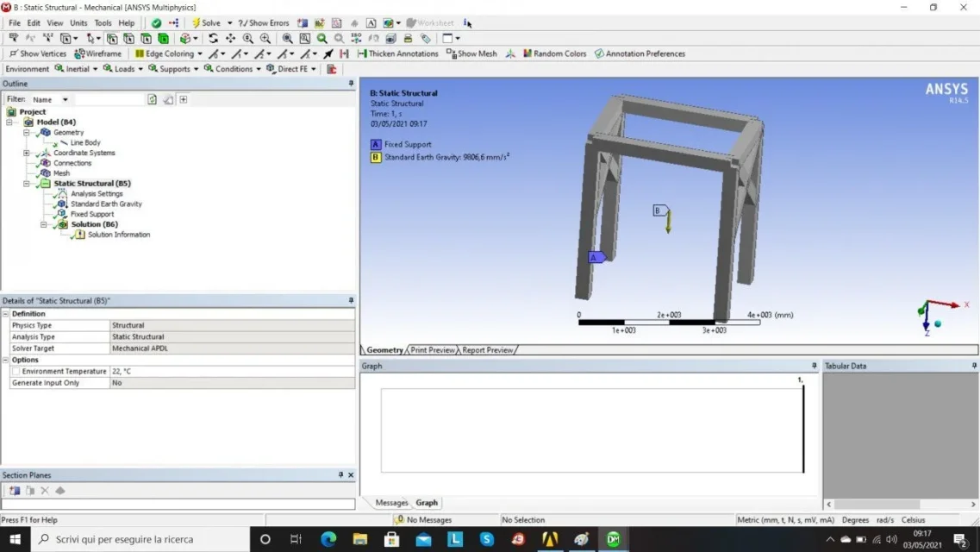Open Microsoft Edge from taskbar
This screenshot has height=552, width=980.
coord(328,539)
